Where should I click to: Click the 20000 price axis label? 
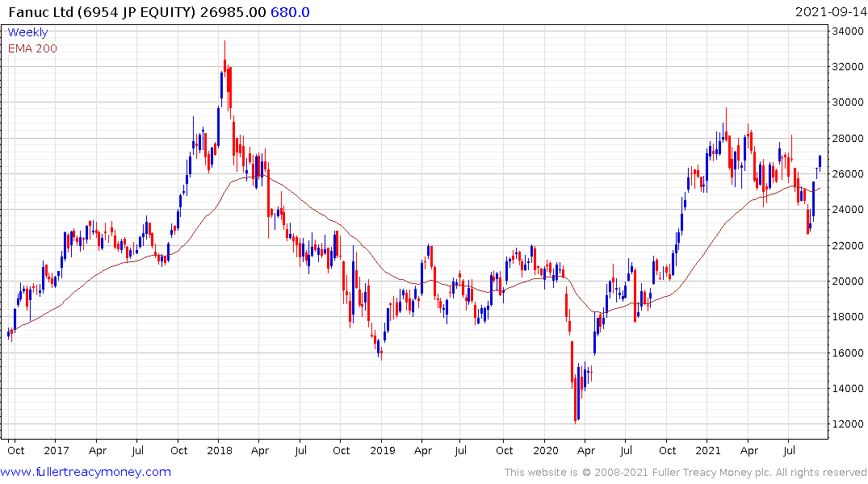847,281
